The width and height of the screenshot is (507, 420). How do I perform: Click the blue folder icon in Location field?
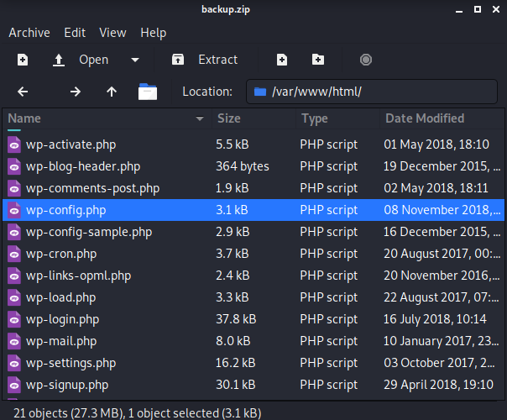(260, 92)
